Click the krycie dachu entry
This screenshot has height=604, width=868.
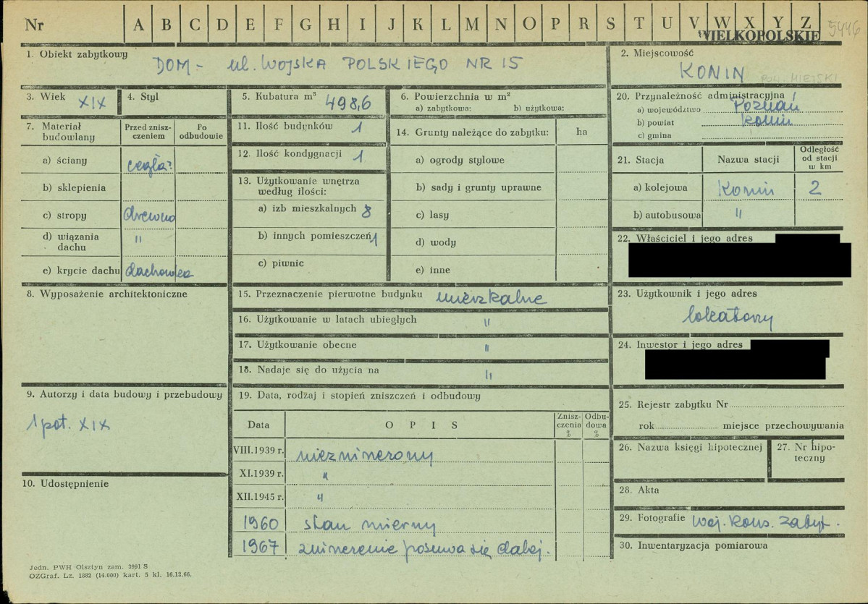point(159,271)
